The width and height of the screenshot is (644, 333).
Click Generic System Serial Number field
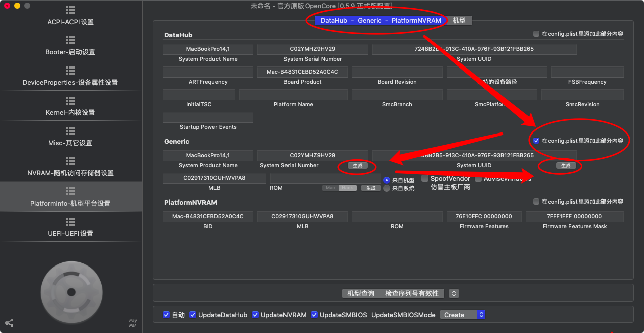click(313, 156)
